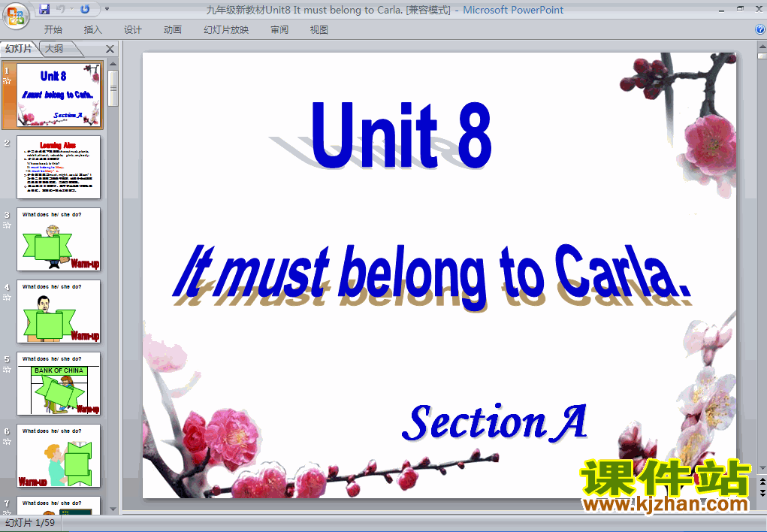Select slide 4 thumbnail
767x532 pixels.
[58, 311]
